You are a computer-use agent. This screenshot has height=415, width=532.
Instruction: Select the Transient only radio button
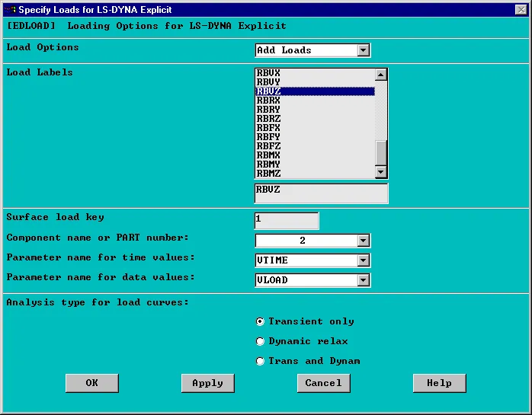(260, 321)
